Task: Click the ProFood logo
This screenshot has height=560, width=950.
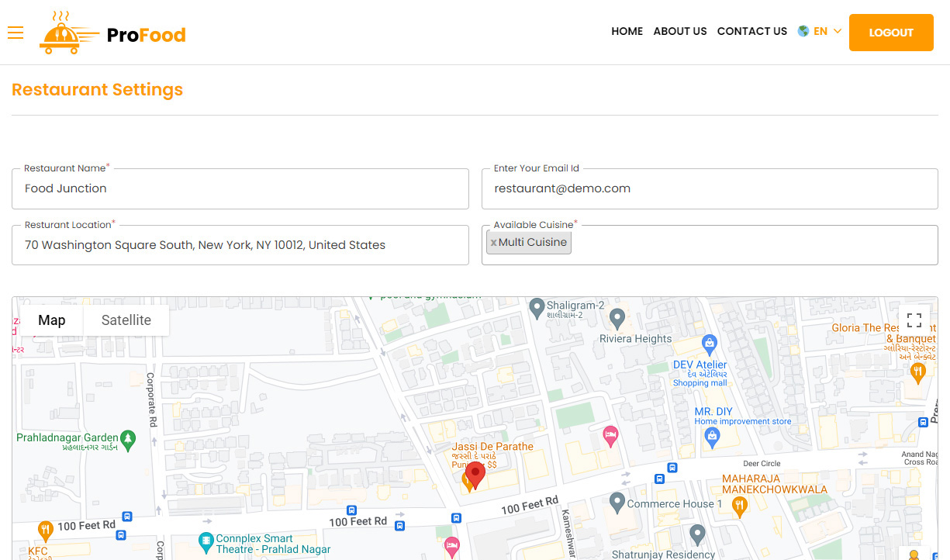Action: (x=112, y=33)
